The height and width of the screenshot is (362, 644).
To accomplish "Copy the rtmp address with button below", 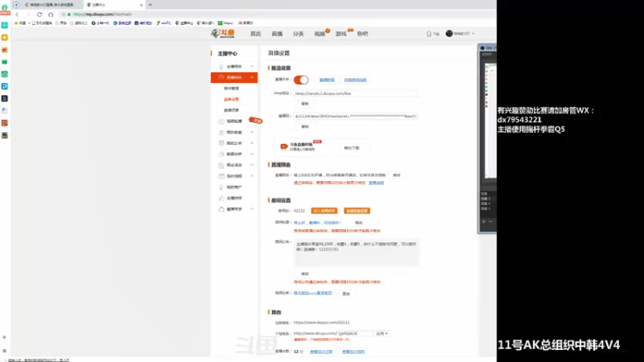I will click(305, 104).
